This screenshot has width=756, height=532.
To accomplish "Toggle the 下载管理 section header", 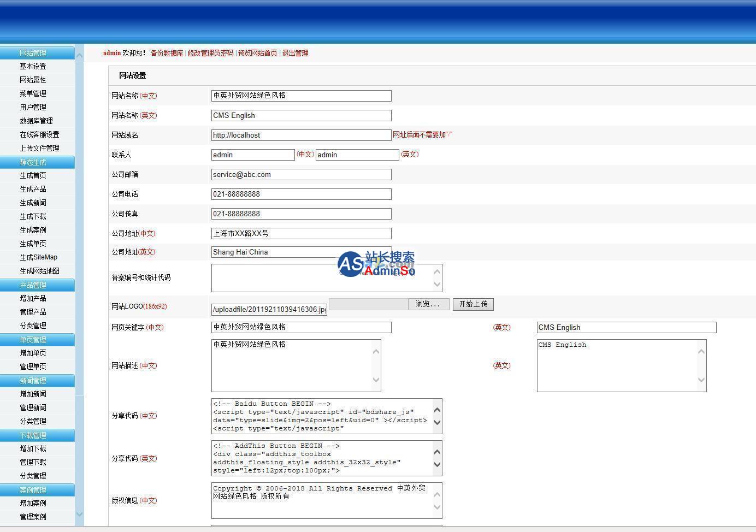I will coord(37,435).
